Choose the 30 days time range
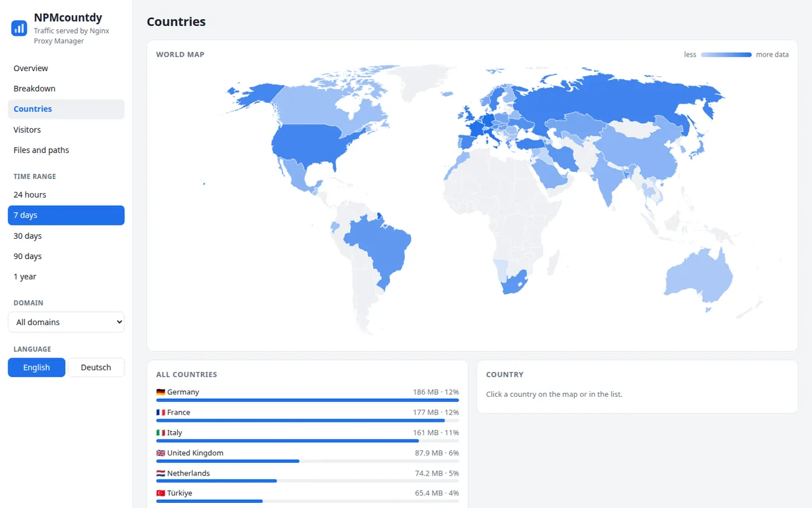Image resolution: width=812 pixels, height=508 pixels. click(66, 236)
